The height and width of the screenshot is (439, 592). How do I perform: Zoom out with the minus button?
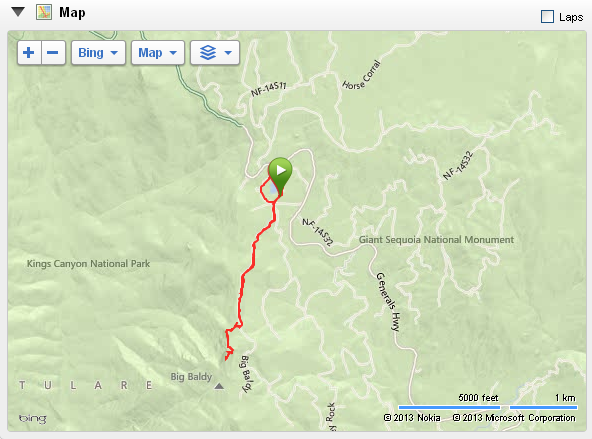(x=53, y=52)
